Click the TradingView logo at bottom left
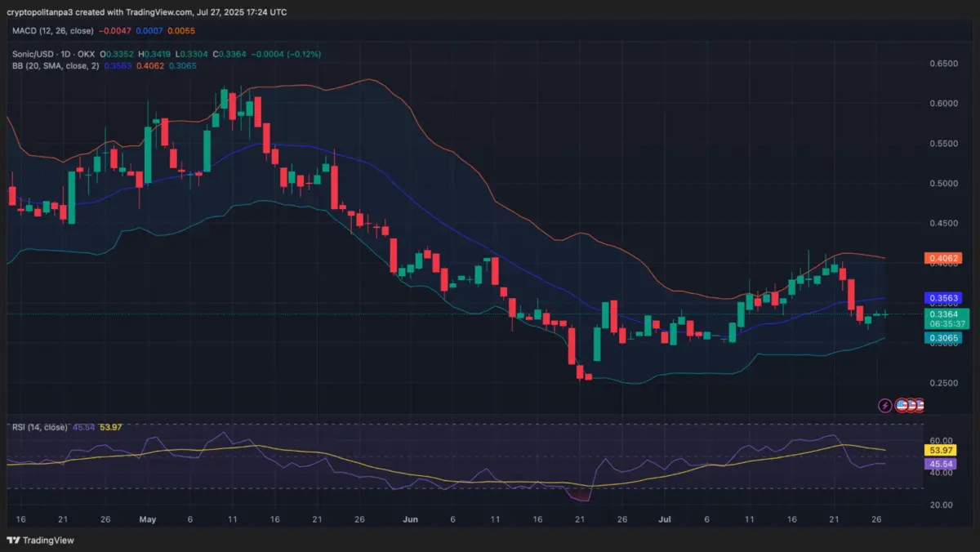The image size is (980, 552). pyautogui.click(x=38, y=540)
